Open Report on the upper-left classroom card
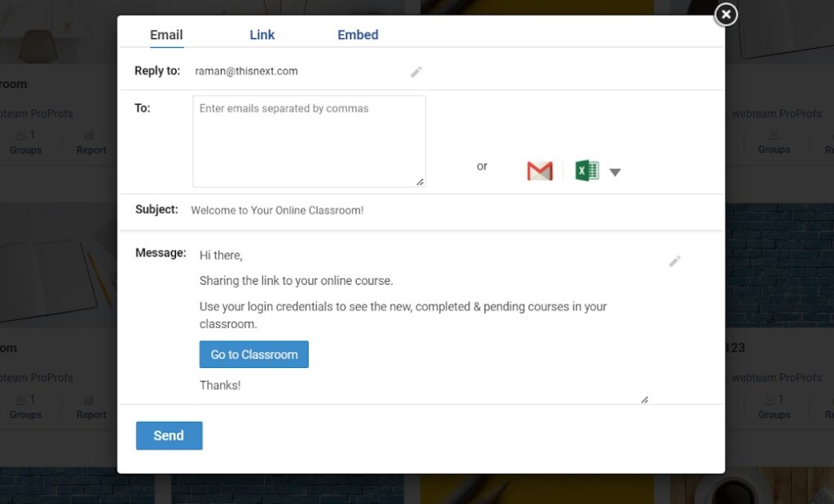Image resolution: width=834 pixels, height=504 pixels. tap(90, 142)
